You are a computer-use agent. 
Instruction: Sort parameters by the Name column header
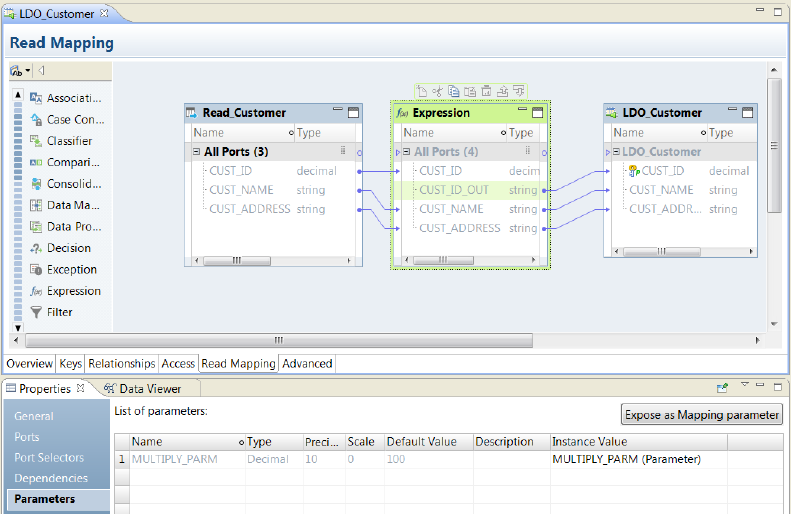[188, 442]
